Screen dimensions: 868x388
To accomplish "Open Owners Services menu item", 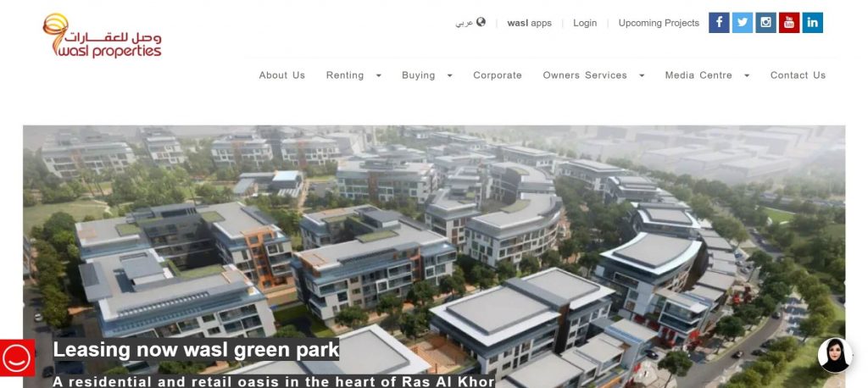I will click(585, 75).
